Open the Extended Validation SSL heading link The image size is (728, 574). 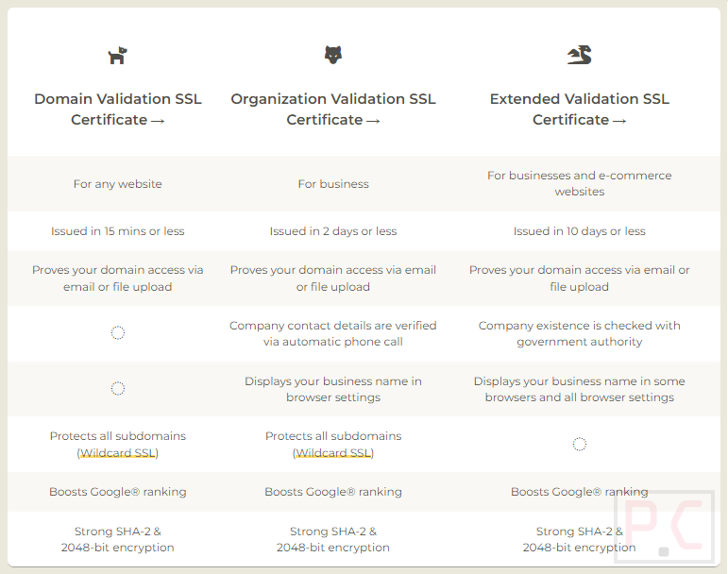[x=579, y=99]
